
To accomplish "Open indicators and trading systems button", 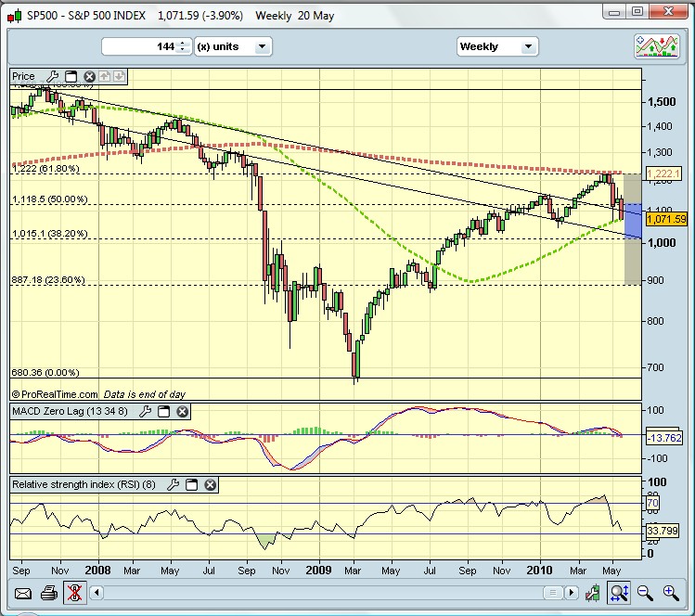I will click(657, 46).
